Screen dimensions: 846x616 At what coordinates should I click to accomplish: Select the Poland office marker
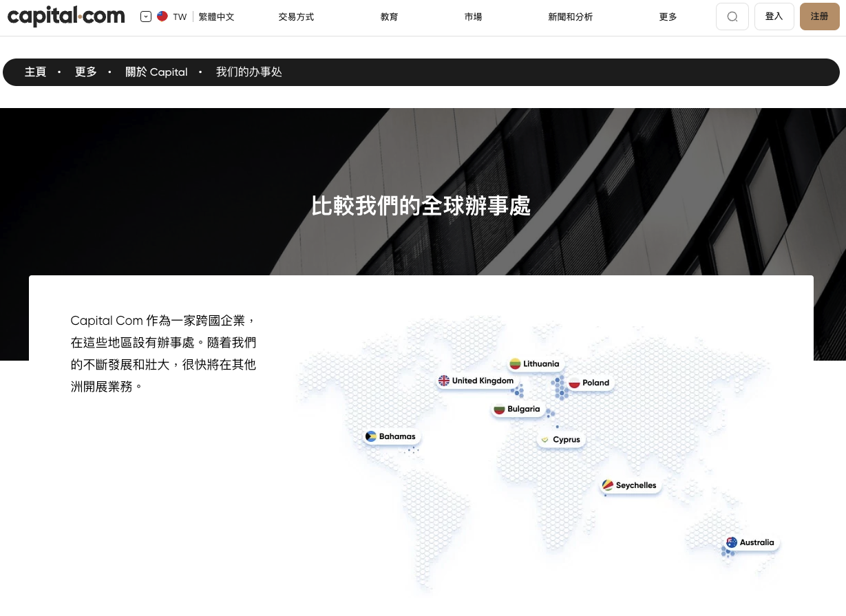click(589, 383)
